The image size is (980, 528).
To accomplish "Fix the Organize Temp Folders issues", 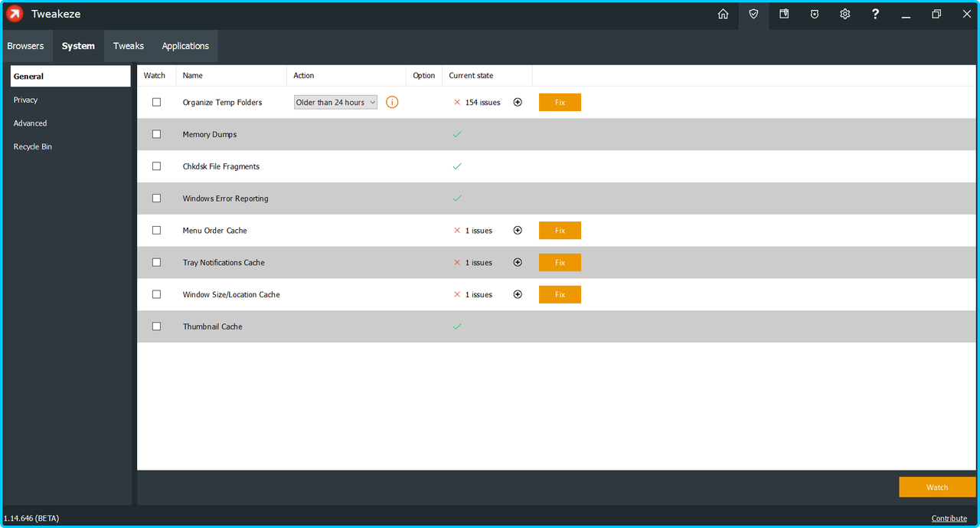I will pyautogui.click(x=560, y=102).
